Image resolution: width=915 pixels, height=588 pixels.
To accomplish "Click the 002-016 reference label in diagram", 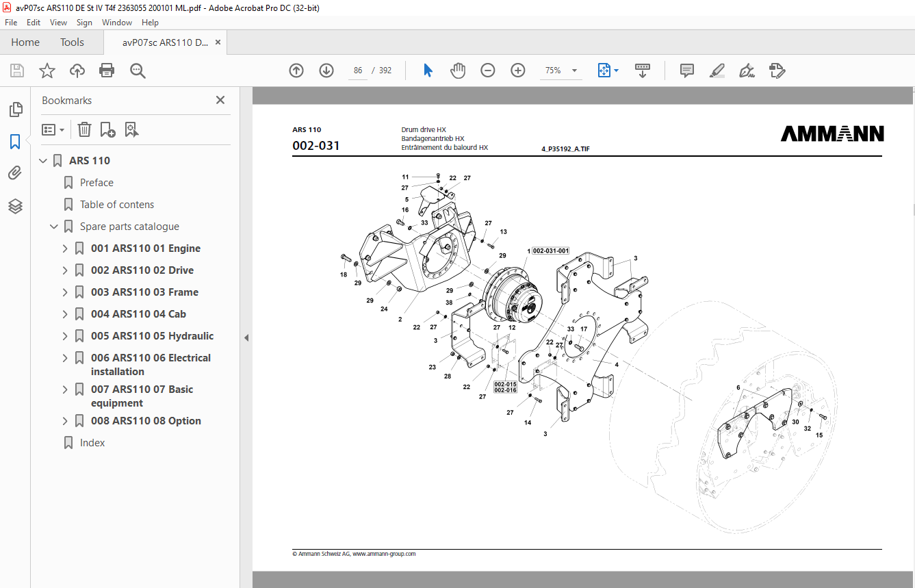I will pos(505,390).
